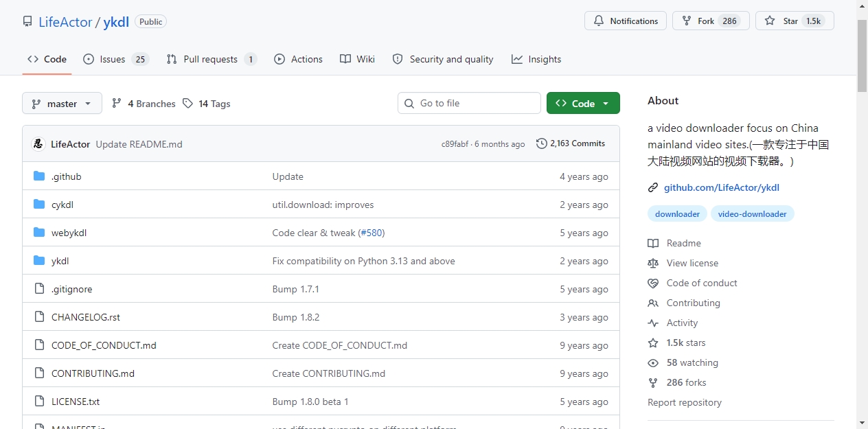The image size is (868, 429).
Task: Open the .github folder
Action: (67, 176)
